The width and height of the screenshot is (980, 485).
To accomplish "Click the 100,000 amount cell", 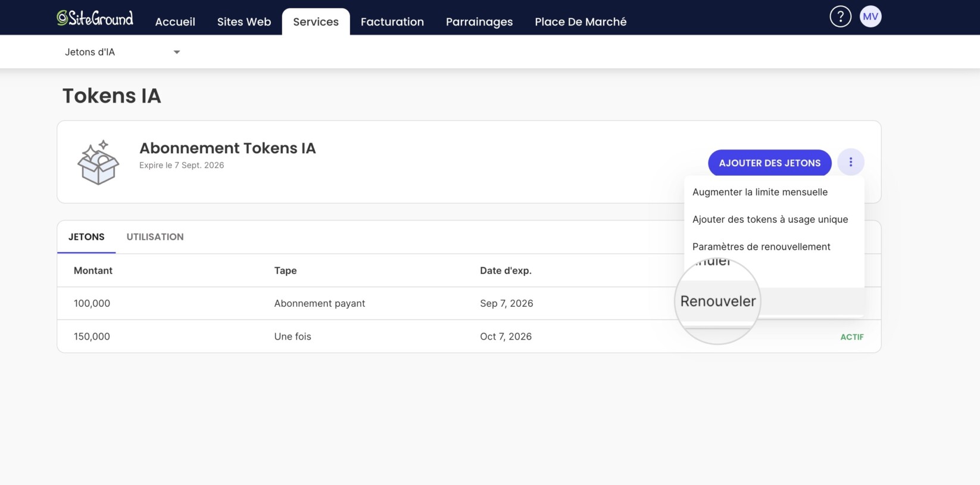I will [92, 303].
